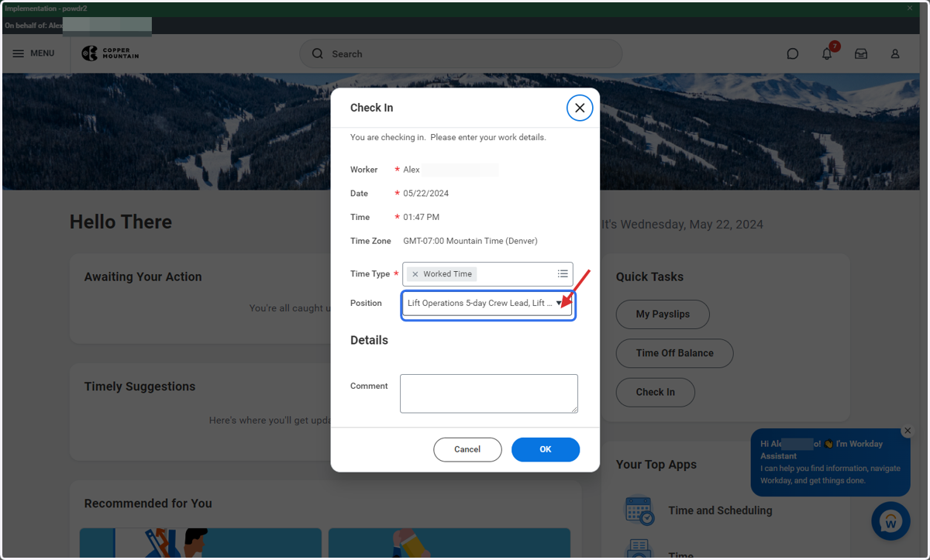Open notifications bell icon
This screenshot has height=560, width=930.
tap(827, 53)
